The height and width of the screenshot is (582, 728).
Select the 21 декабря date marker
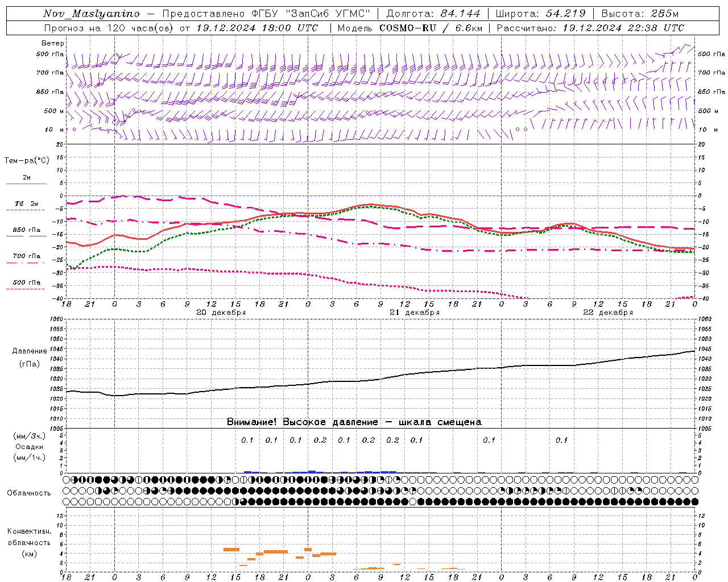(415, 313)
